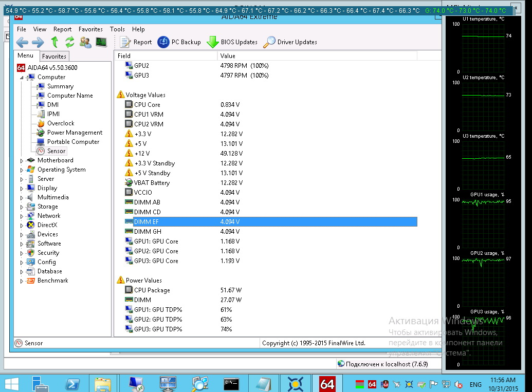Screen dimensions: 532x392
Task: Open the Help menu
Action: (x=138, y=29)
